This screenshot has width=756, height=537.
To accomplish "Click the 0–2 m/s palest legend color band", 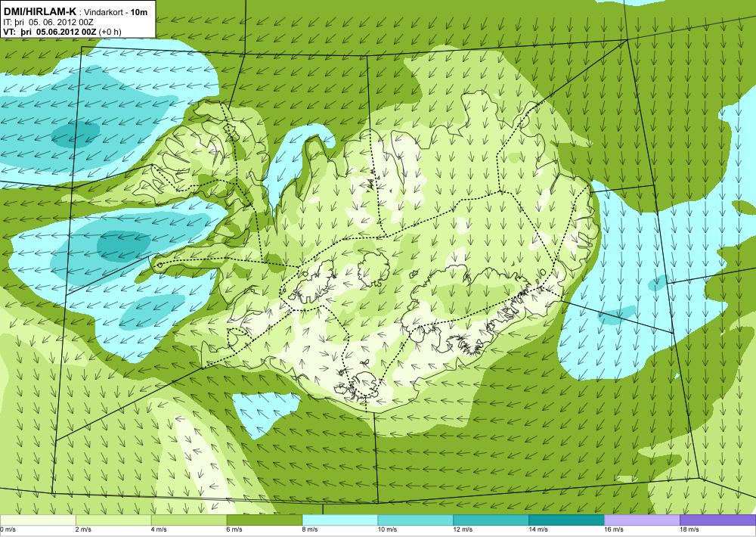I will coord(38,520).
